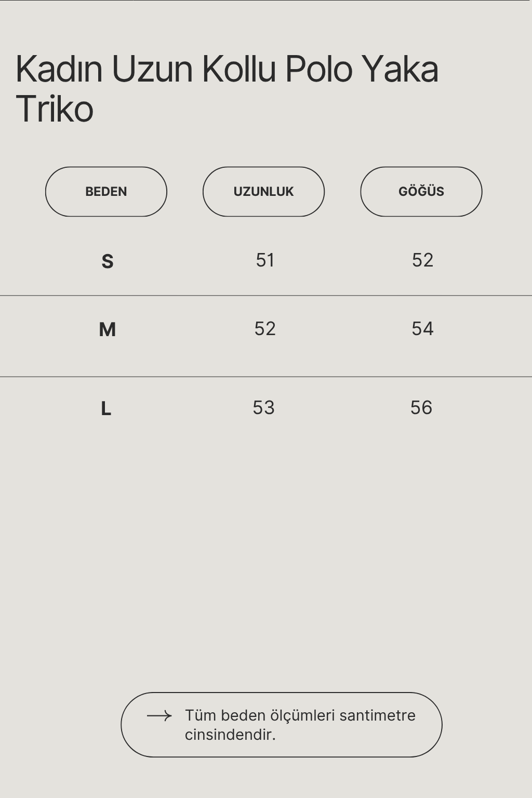Viewport: 532px width, 798px height.
Task: Click the arrow icon in the note
Action: [x=159, y=716]
